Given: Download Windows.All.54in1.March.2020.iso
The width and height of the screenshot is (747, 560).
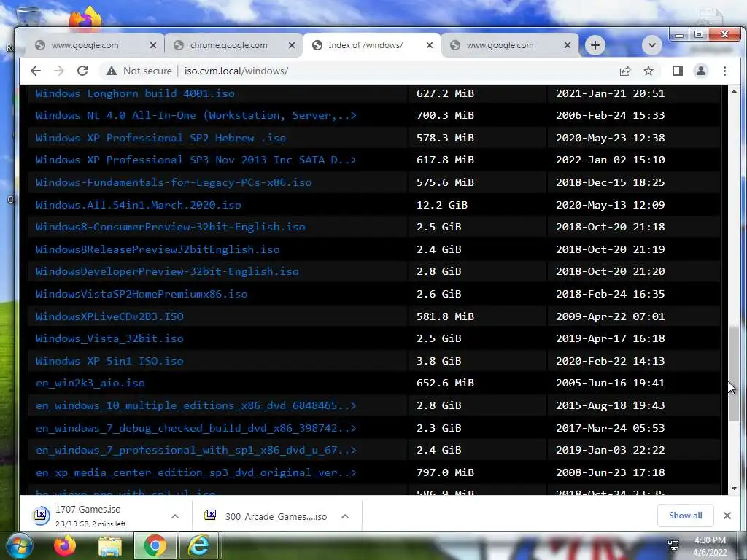Looking at the screenshot, I should [138, 205].
